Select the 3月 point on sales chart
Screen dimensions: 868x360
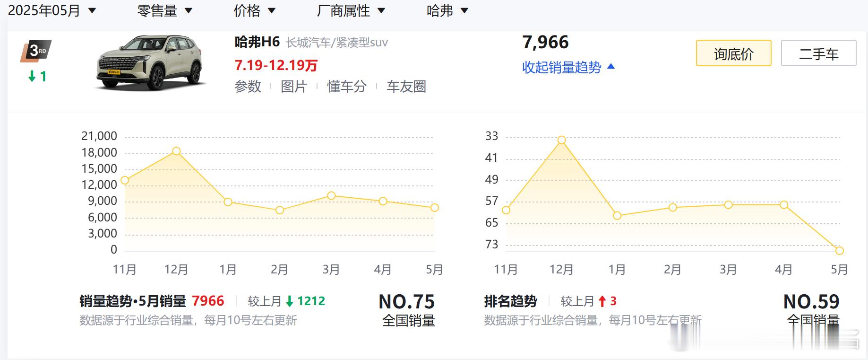pos(331,195)
